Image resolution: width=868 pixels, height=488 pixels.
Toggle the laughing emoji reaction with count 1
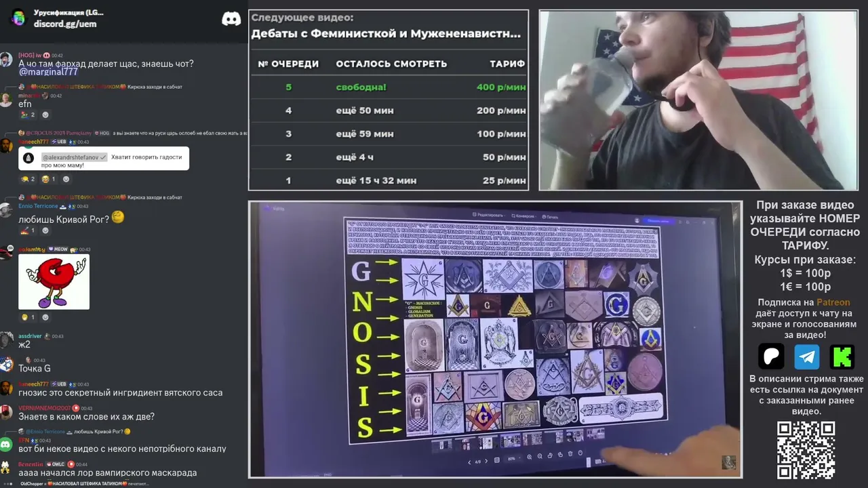(49, 179)
